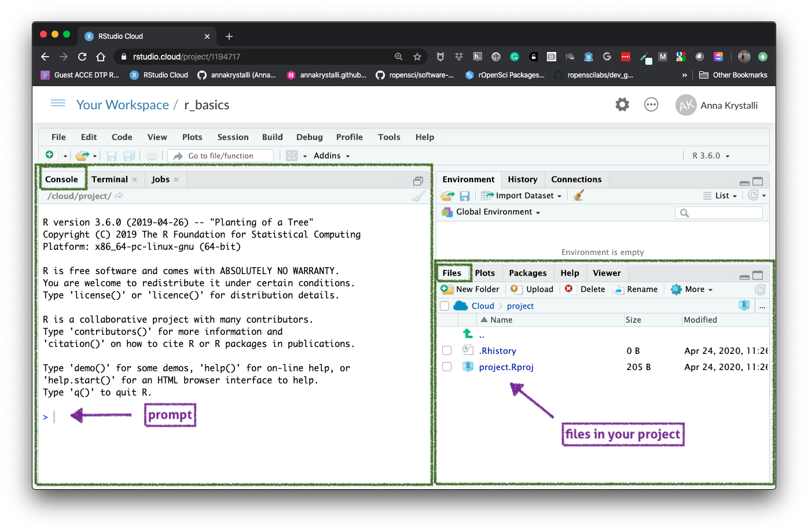Switch to the Terminal tab

pos(109,179)
